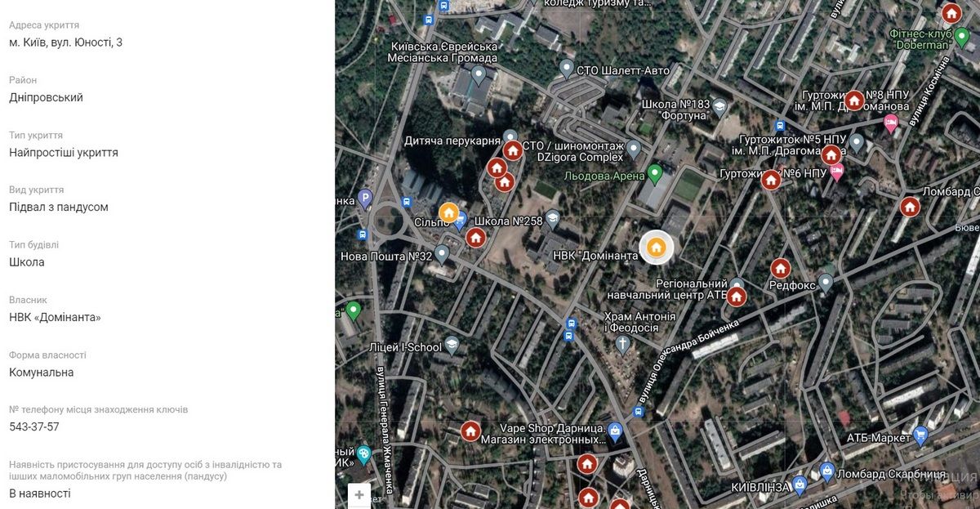Image resolution: width=980 pixels, height=509 pixels.
Task: Click the Ломбард Скарбниця map icon
Action: pos(827,471)
